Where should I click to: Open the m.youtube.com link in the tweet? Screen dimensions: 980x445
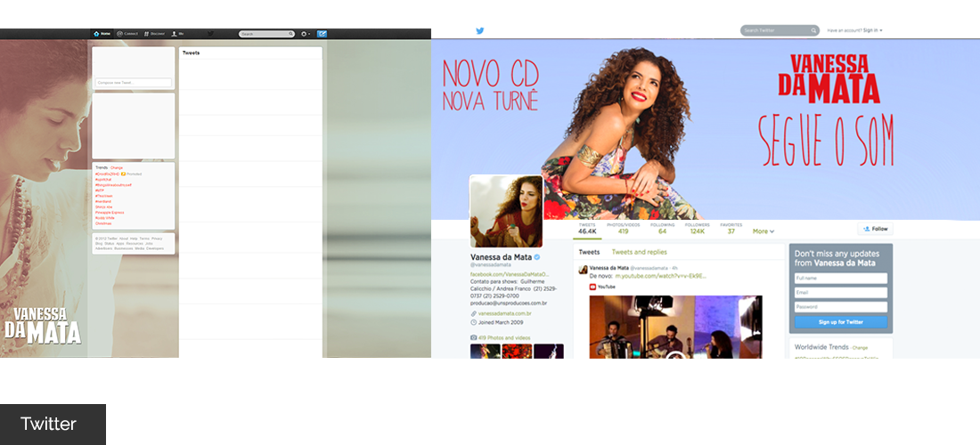coord(661,275)
